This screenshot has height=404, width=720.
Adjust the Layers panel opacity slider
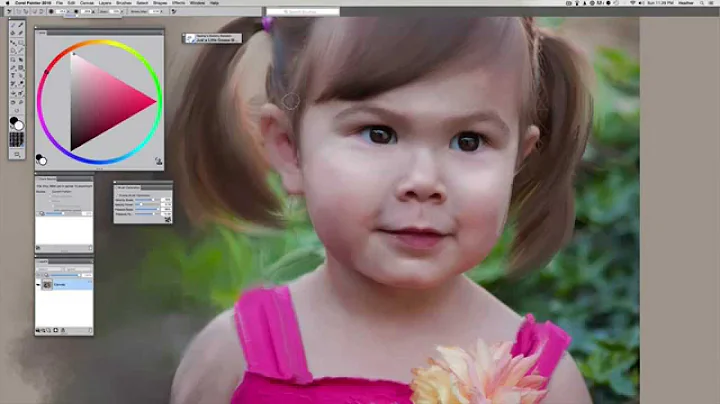tap(65, 275)
